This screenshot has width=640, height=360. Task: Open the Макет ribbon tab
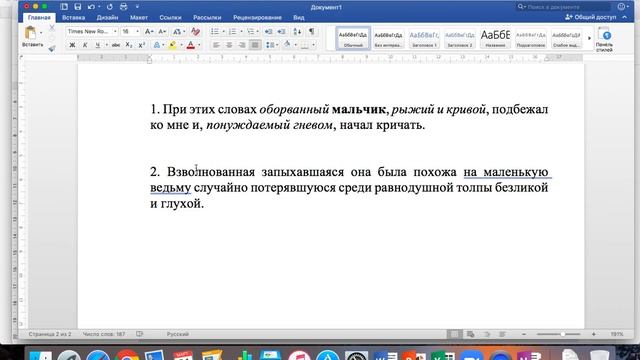(139, 18)
